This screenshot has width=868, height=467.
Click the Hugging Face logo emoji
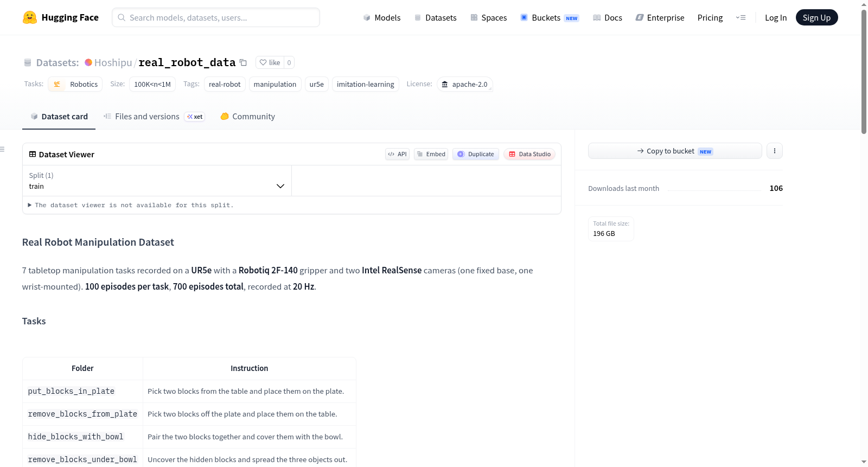coord(30,17)
